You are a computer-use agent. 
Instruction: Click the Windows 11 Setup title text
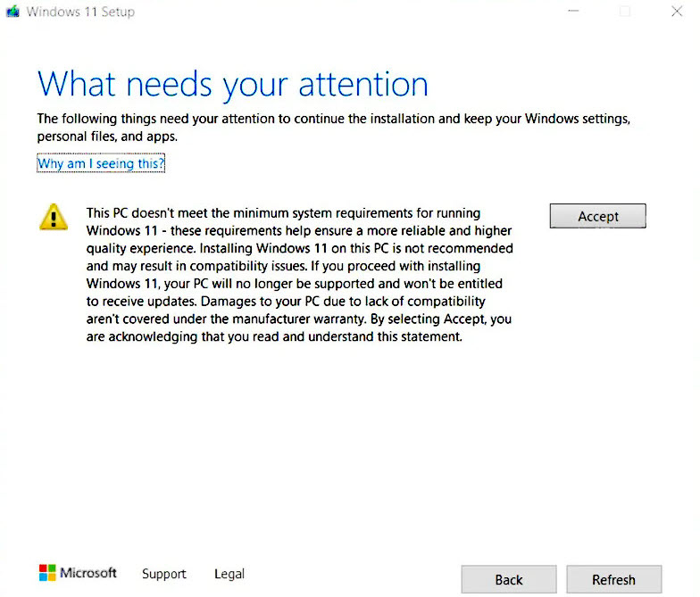pos(80,12)
